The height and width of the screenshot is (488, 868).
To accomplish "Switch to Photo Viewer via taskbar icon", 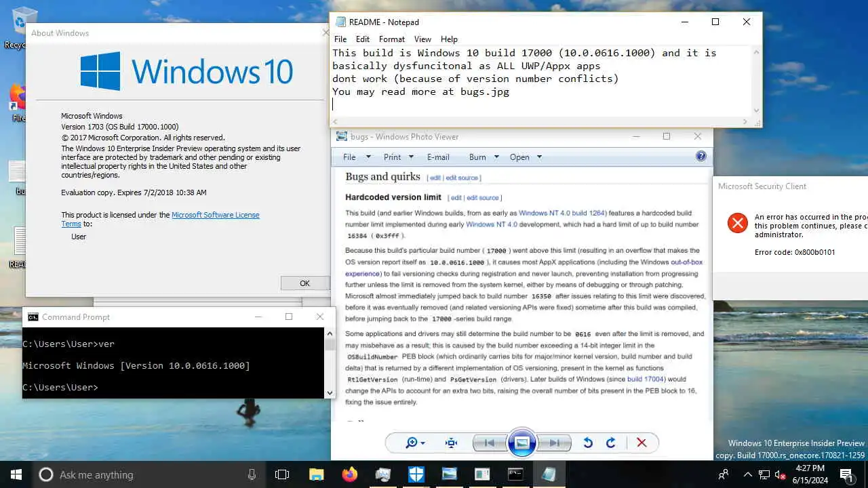I will pos(449,474).
